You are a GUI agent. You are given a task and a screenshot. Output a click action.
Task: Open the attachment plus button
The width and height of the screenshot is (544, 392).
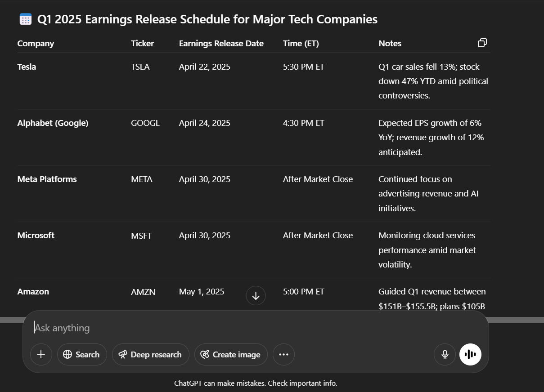[x=41, y=354]
